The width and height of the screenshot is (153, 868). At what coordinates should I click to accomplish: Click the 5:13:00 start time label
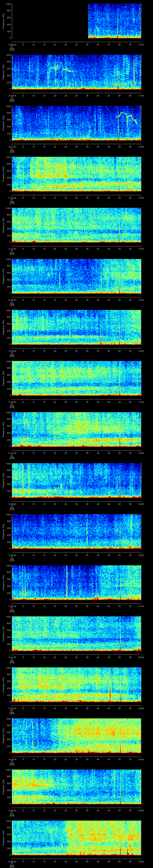[x=12, y=249]
